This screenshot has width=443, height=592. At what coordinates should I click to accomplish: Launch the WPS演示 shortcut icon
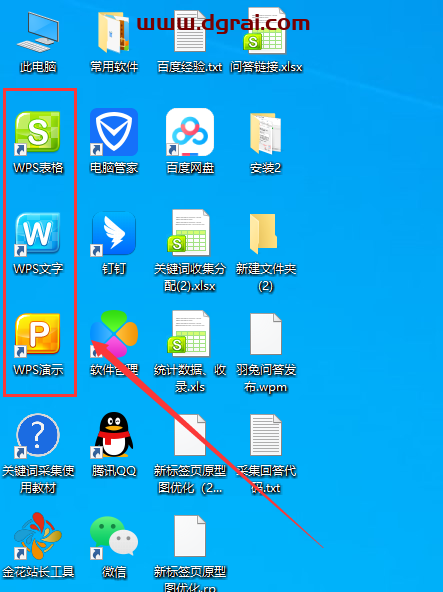[x=37, y=335]
